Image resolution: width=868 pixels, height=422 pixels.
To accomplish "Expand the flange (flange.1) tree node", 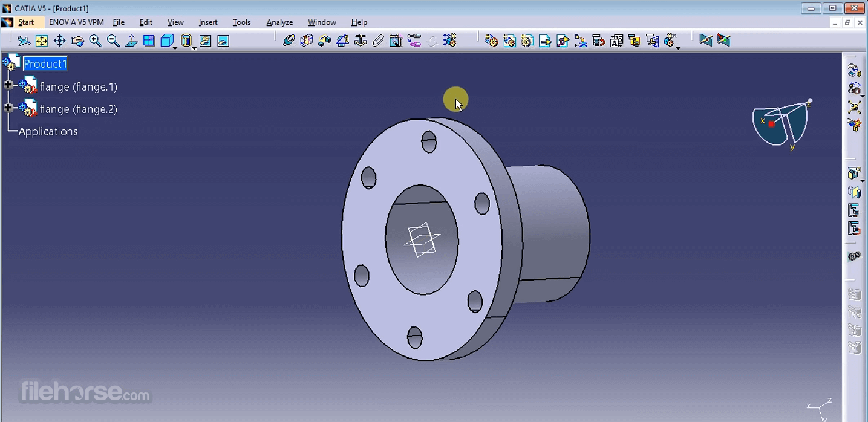I will pyautogui.click(x=8, y=86).
